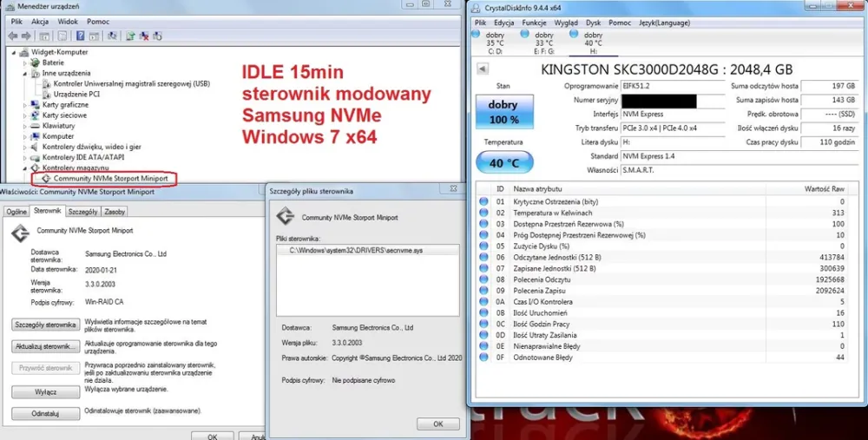Click the Aktualizuj sterownik button
This screenshot has height=440, width=868.
44,346
